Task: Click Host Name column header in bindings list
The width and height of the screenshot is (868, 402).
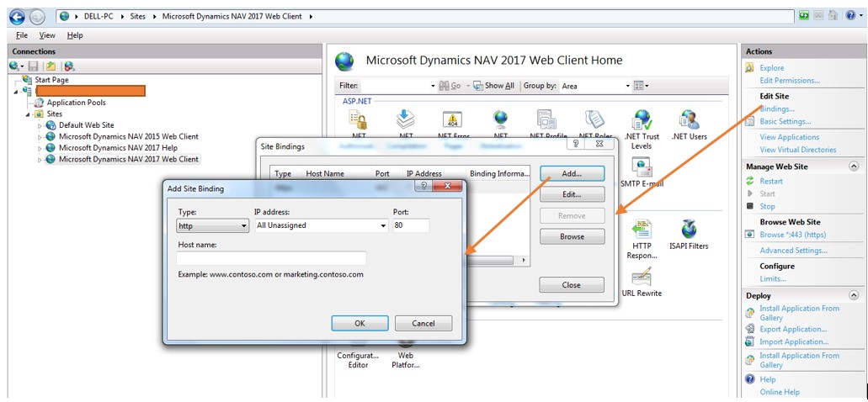Action: (325, 173)
